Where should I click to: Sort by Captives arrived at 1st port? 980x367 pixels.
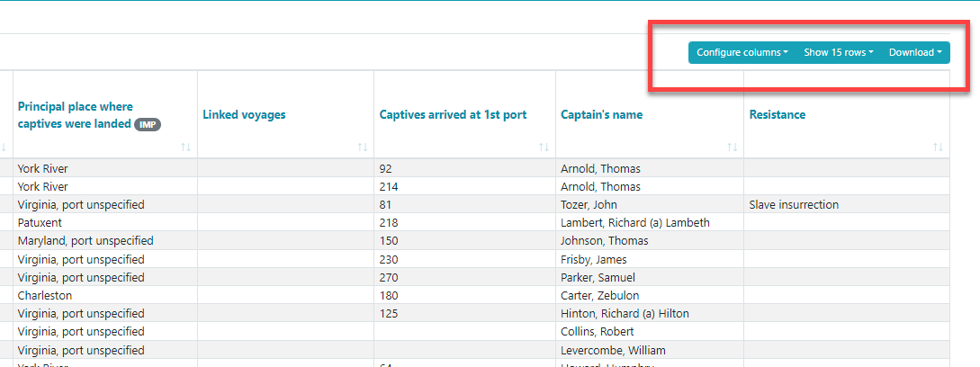(x=544, y=147)
